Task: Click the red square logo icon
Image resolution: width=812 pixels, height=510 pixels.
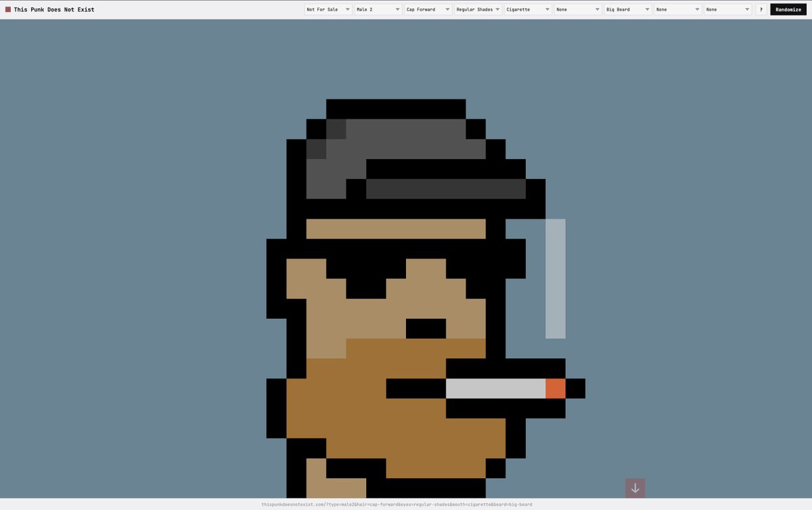Action: pyautogui.click(x=8, y=9)
